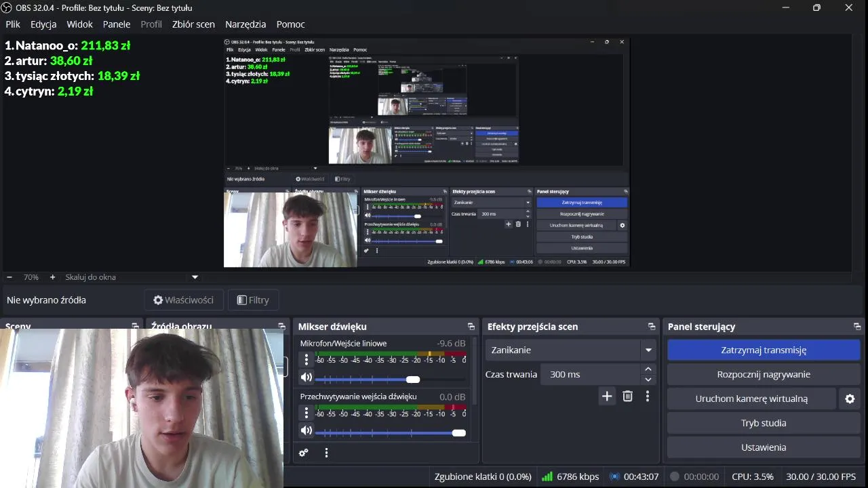Image resolution: width=868 pixels, height=488 pixels.
Task: Undock the Mikser dźwięku panel
Action: coord(471,327)
